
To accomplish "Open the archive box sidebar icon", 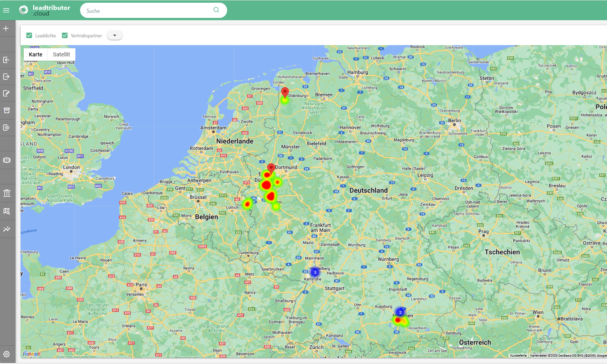I will [x=6, y=110].
